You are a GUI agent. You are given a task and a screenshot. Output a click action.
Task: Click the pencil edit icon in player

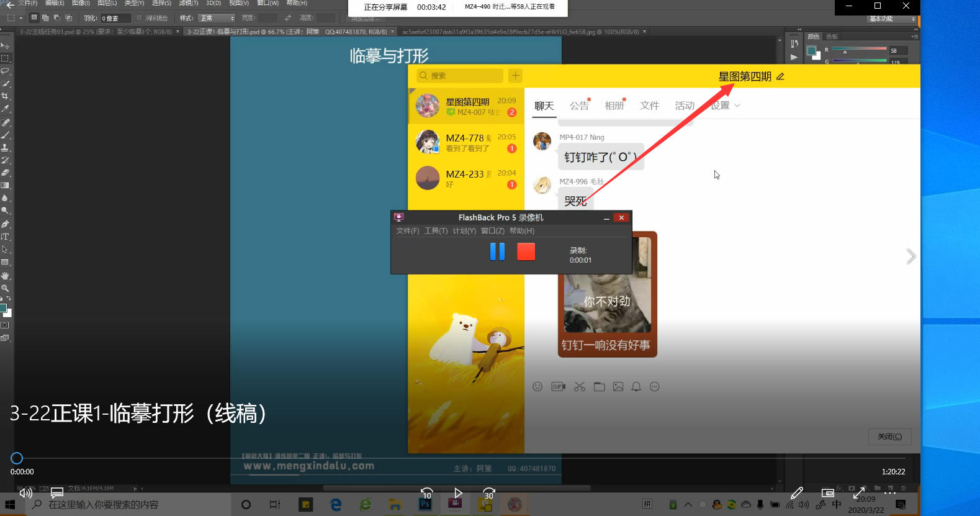[797, 494]
